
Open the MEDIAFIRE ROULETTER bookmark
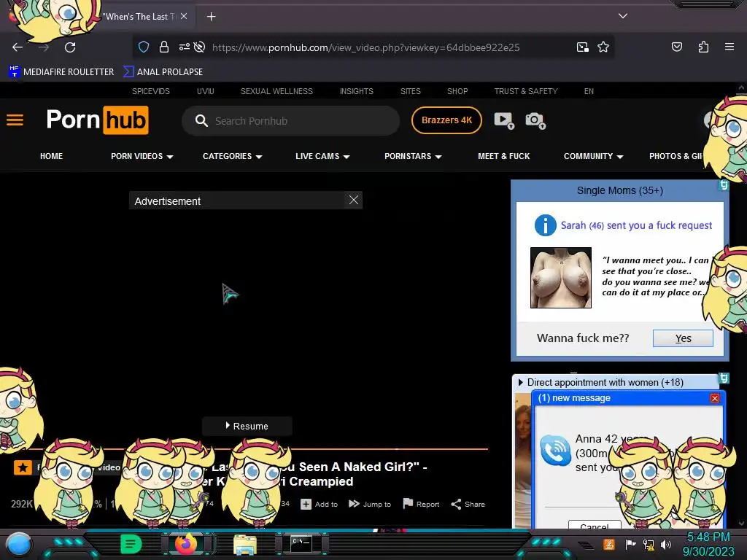click(x=61, y=72)
